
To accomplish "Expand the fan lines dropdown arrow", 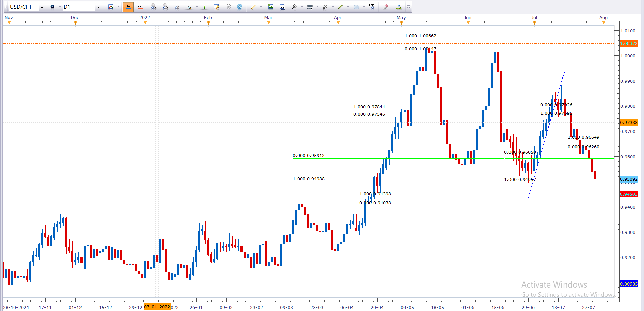I will [x=333, y=7].
